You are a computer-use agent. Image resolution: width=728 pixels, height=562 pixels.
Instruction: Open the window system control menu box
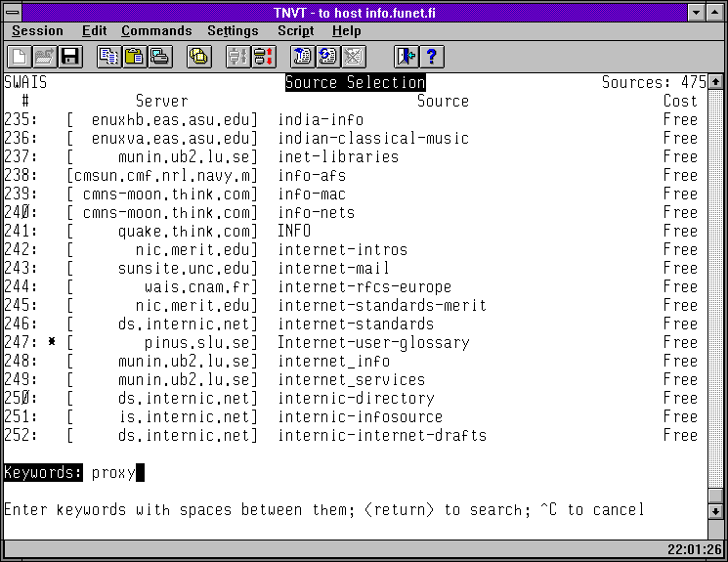[12, 12]
